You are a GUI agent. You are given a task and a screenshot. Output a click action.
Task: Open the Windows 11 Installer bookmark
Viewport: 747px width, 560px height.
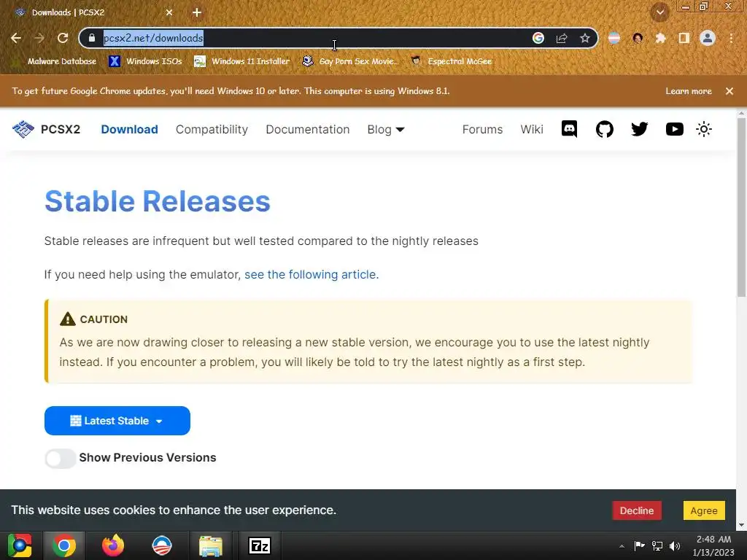click(x=242, y=61)
